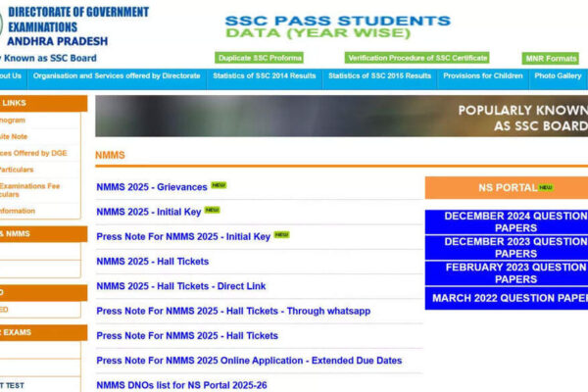This screenshot has width=588, height=392.
Task: Open Press Note For NMMS 2025 - Hall Tickets
Action: click(x=187, y=335)
